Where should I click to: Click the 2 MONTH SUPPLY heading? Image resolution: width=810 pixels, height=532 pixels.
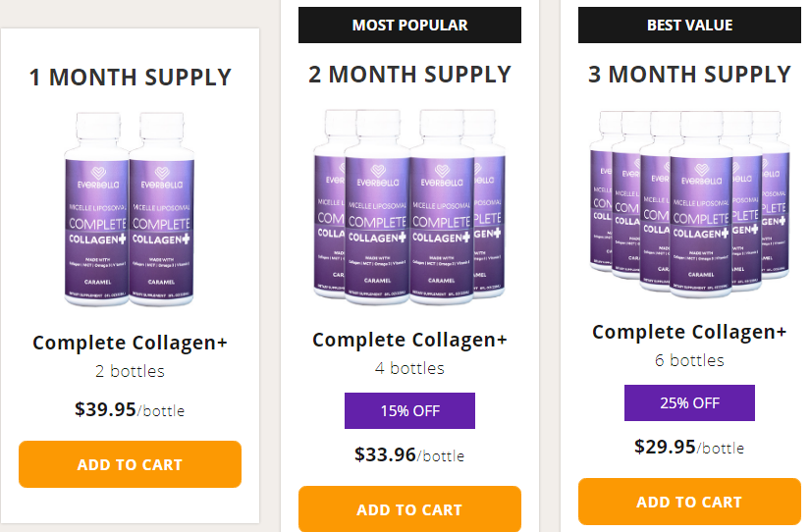click(409, 75)
